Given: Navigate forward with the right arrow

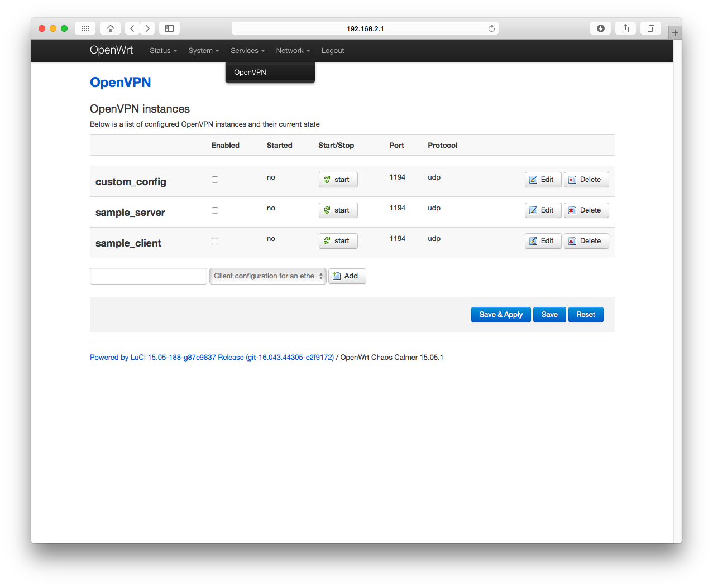Looking at the screenshot, I should (147, 28).
